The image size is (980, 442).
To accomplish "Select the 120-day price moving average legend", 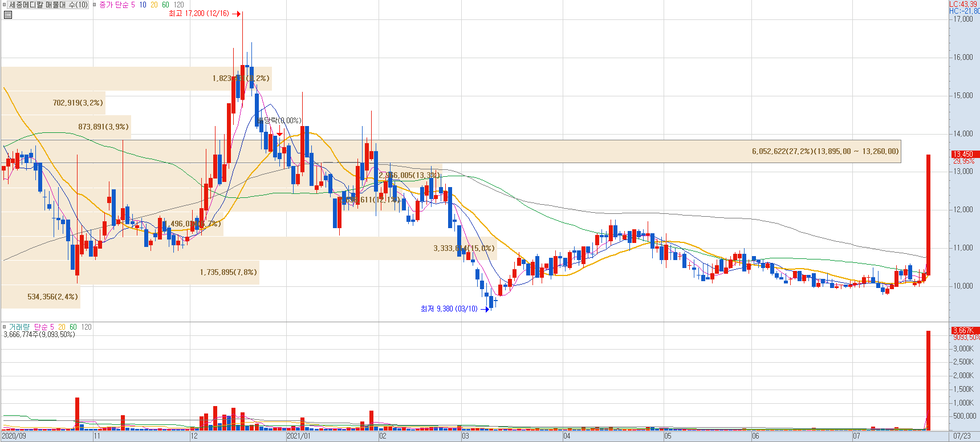I will tap(178, 5).
